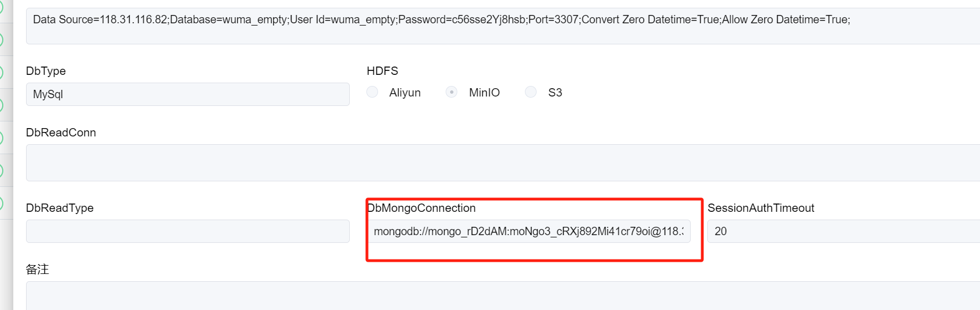Choose the MinIO radio button
The height and width of the screenshot is (310, 980).
[452, 92]
